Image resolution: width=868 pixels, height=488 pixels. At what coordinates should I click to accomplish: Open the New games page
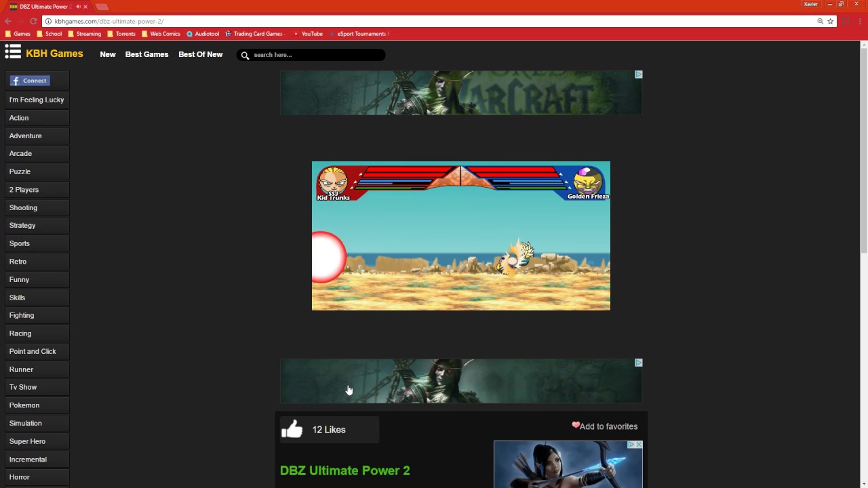tap(108, 54)
